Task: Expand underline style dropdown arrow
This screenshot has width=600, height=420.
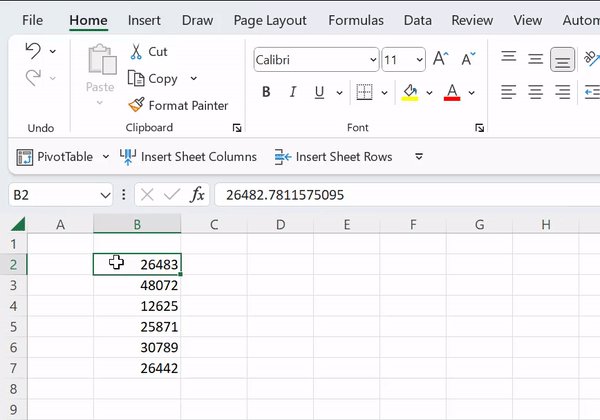Action: coord(339,93)
